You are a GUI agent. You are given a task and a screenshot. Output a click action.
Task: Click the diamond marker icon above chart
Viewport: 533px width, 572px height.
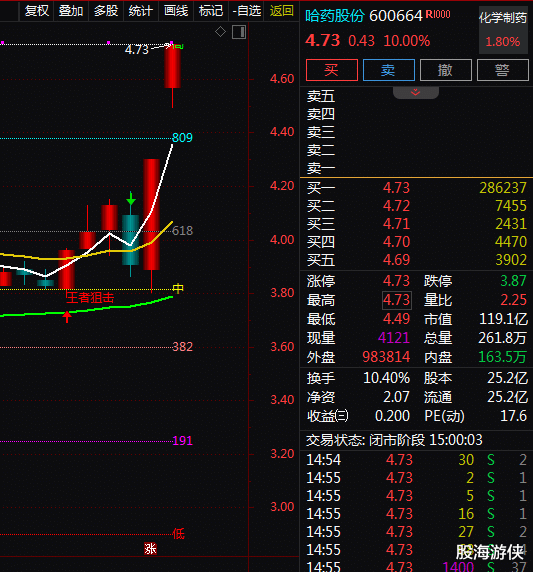220,32
